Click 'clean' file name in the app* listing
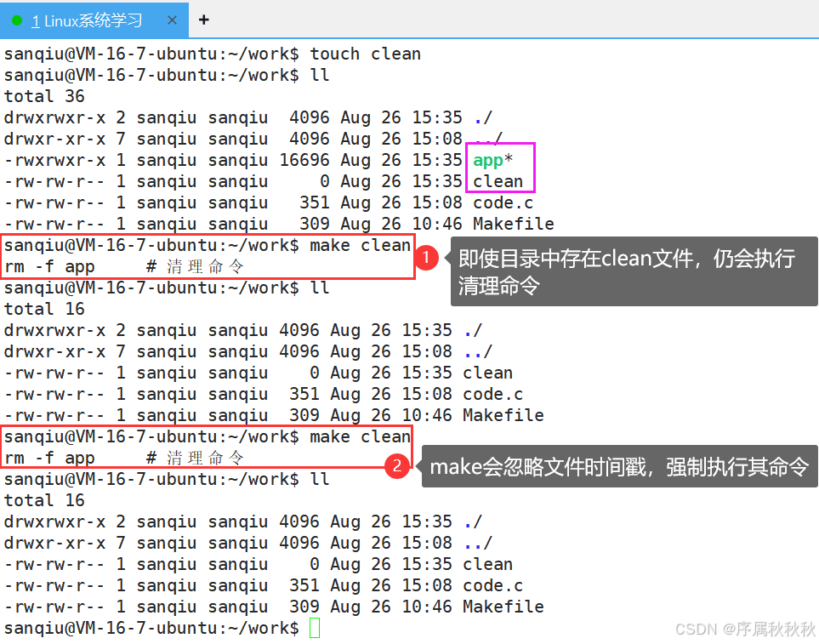Viewport: 819px width, 644px height. [x=498, y=181]
